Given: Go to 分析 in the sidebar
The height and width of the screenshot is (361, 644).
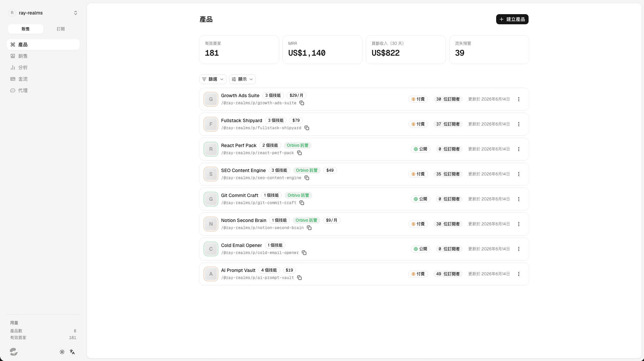Looking at the screenshot, I should click(x=43, y=67).
